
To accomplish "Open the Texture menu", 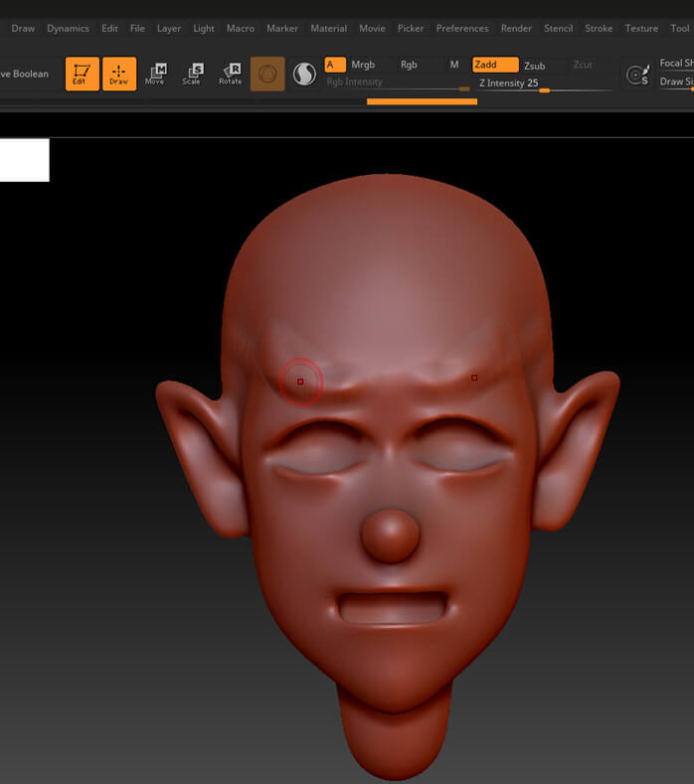I will click(641, 29).
